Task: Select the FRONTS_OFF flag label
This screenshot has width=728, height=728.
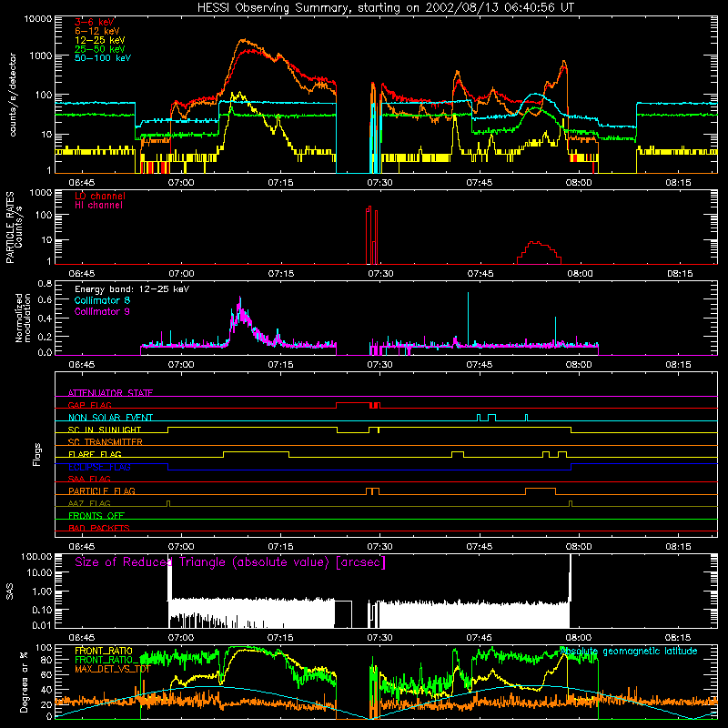Action: [96, 515]
